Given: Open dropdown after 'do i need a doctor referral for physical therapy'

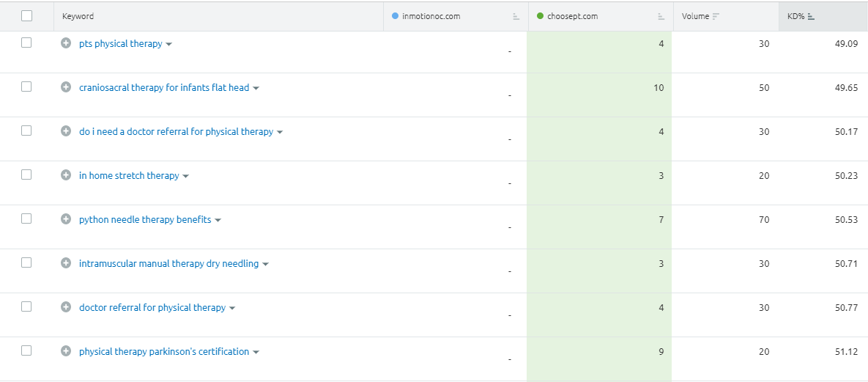Looking at the screenshot, I should [x=280, y=132].
